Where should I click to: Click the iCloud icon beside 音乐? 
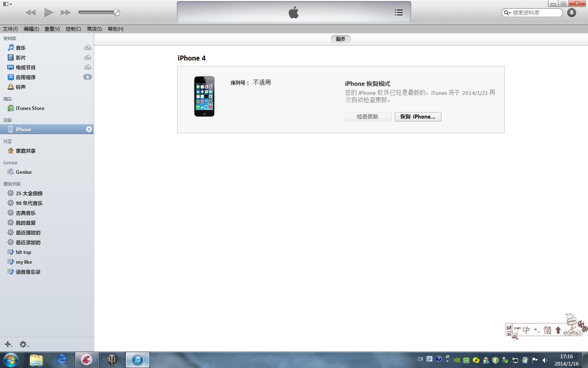tap(87, 47)
